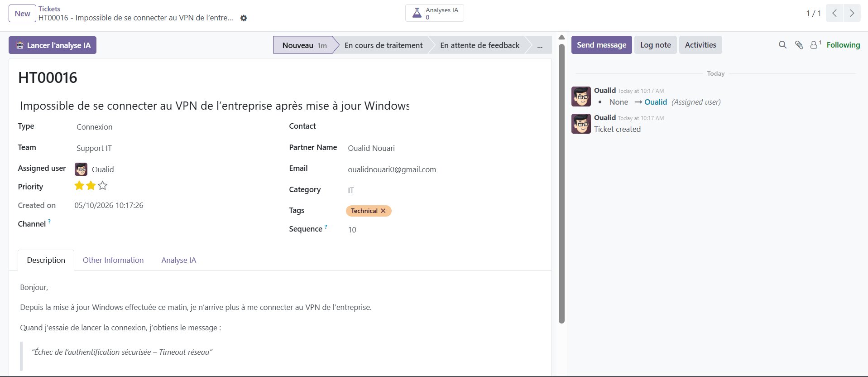Image resolution: width=868 pixels, height=377 pixels.
Task: Remove the Technical tag with X
Action: (x=383, y=211)
